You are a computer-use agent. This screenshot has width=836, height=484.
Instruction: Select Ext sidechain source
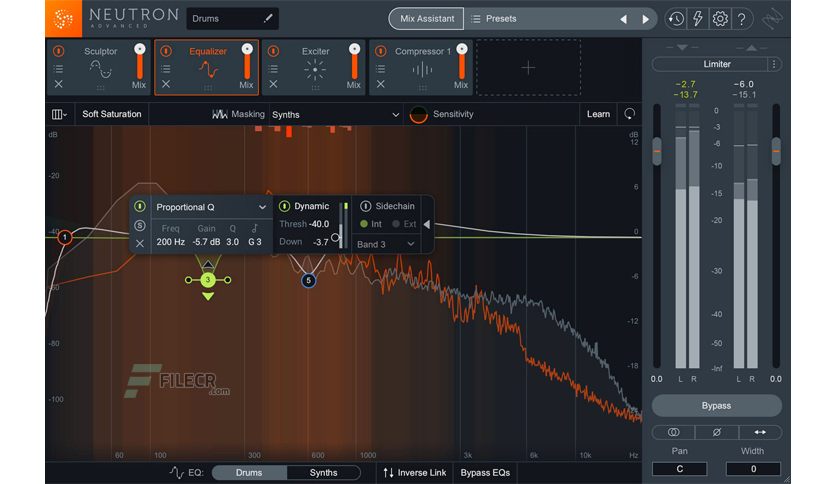point(404,224)
